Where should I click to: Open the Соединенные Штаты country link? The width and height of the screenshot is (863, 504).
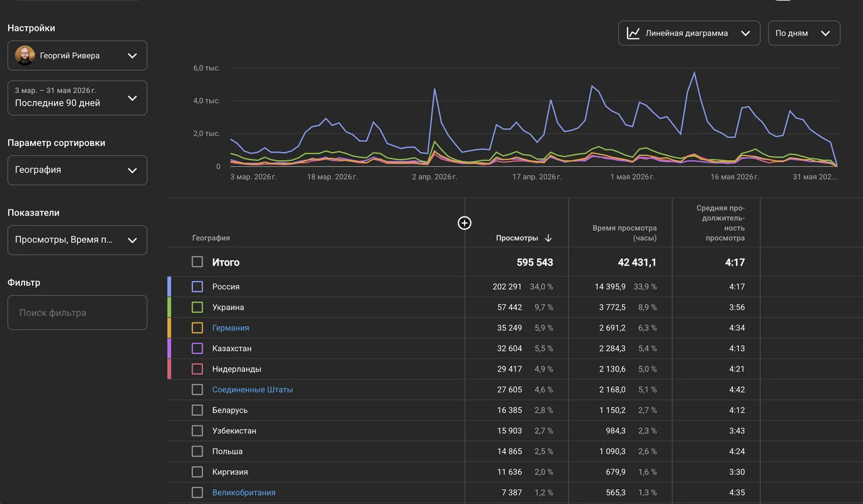(253, 389)
